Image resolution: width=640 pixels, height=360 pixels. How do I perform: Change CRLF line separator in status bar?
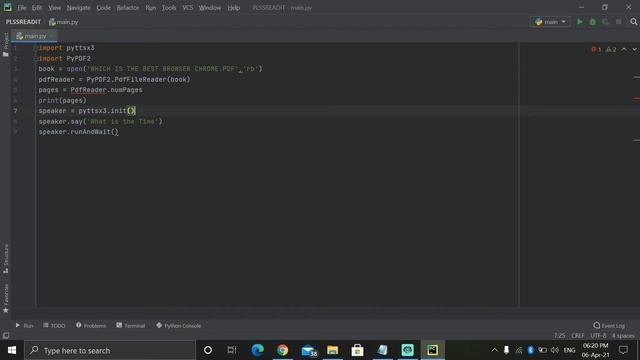click(x=578, y=336)
